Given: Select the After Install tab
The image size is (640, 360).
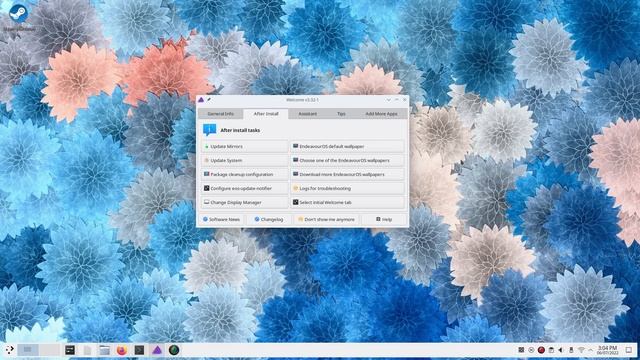Looking at the screenshot, I should (x=266, y=113).
